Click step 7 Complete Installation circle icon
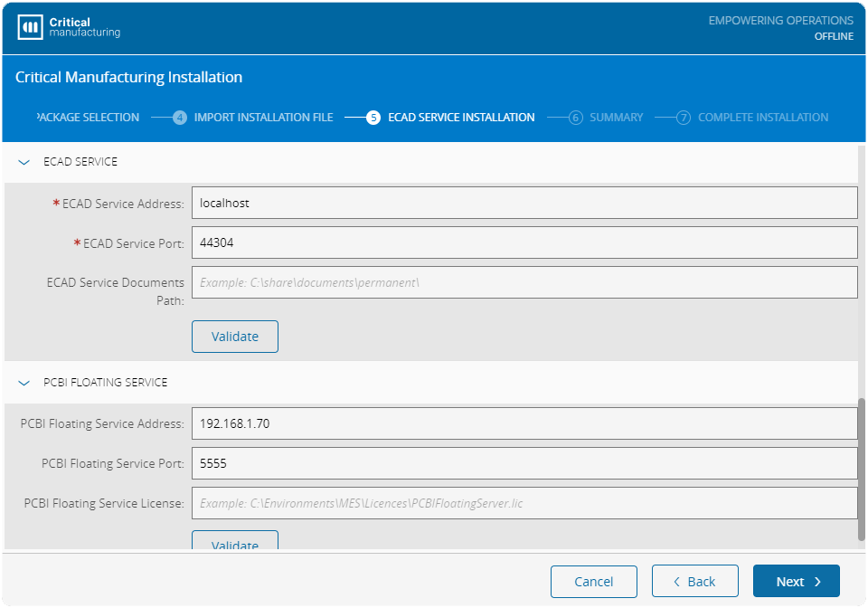The height and width of the screenshot is (608, 868). click(684, 118)
